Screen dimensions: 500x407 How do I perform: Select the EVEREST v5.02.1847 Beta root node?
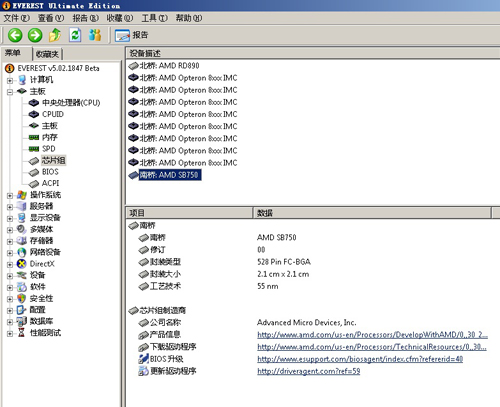58,68
